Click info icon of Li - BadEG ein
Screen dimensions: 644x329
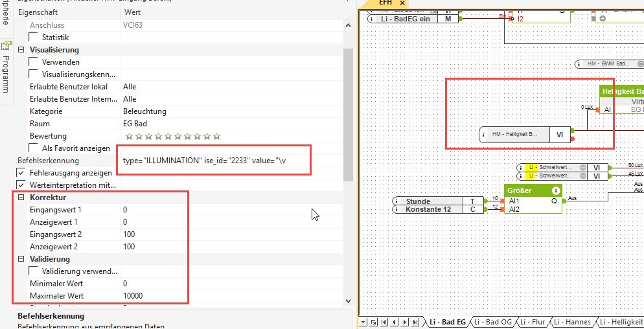(372, 19)
